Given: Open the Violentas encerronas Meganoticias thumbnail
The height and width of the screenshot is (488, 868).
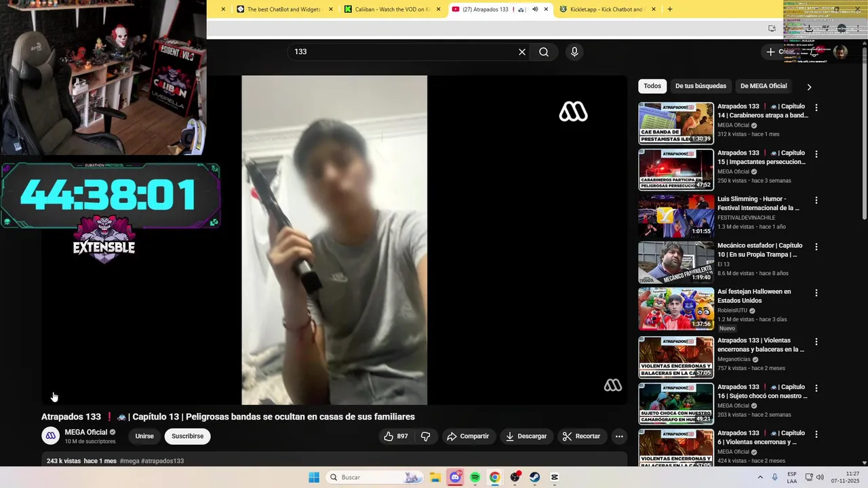Looking at the screenshot, I should [676, 357].
